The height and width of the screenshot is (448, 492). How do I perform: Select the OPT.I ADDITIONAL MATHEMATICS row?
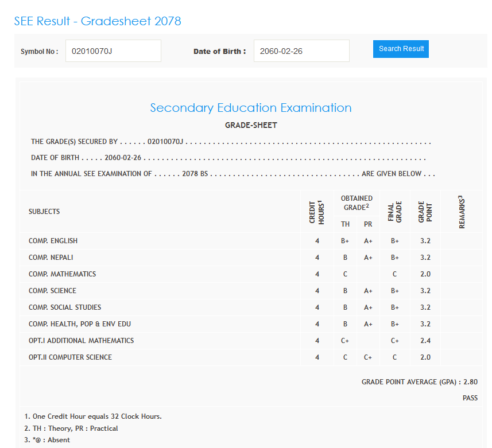81,341
